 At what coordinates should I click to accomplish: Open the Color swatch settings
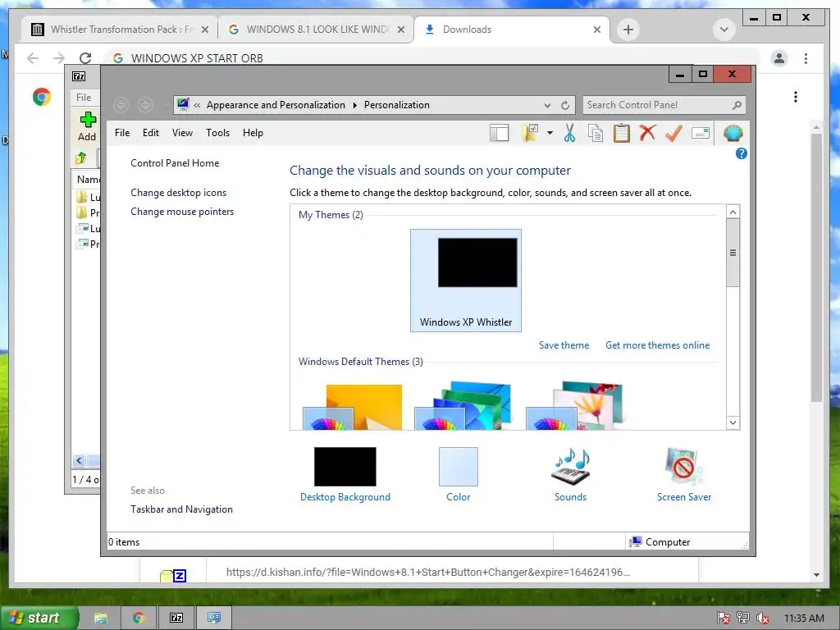tap(458, 475)
